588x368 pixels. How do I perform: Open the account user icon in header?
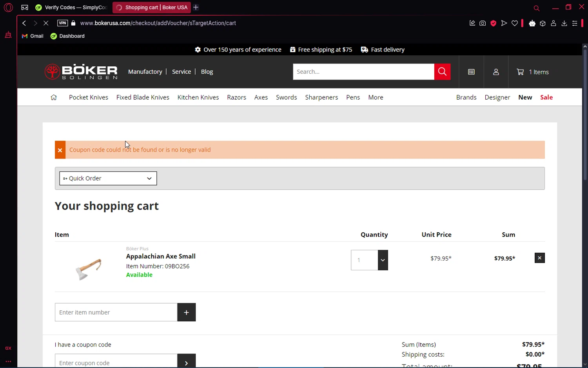(x=496, y=72)
